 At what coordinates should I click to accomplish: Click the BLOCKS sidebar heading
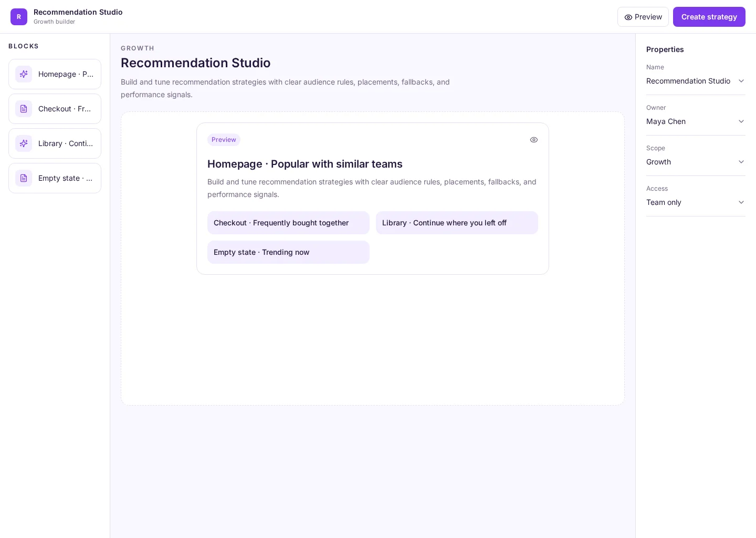click(x=24, y=46)
